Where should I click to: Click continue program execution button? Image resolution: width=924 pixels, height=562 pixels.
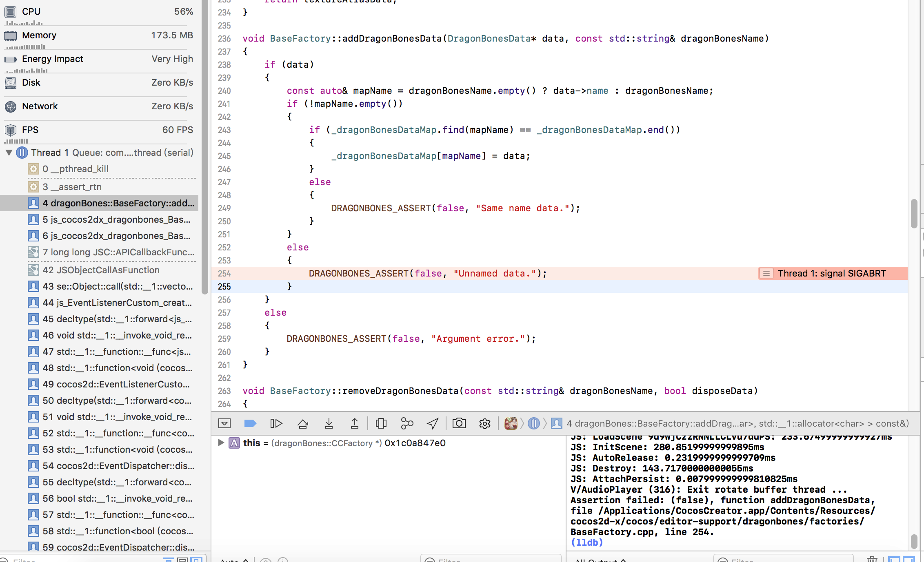[x=276, y=423]
